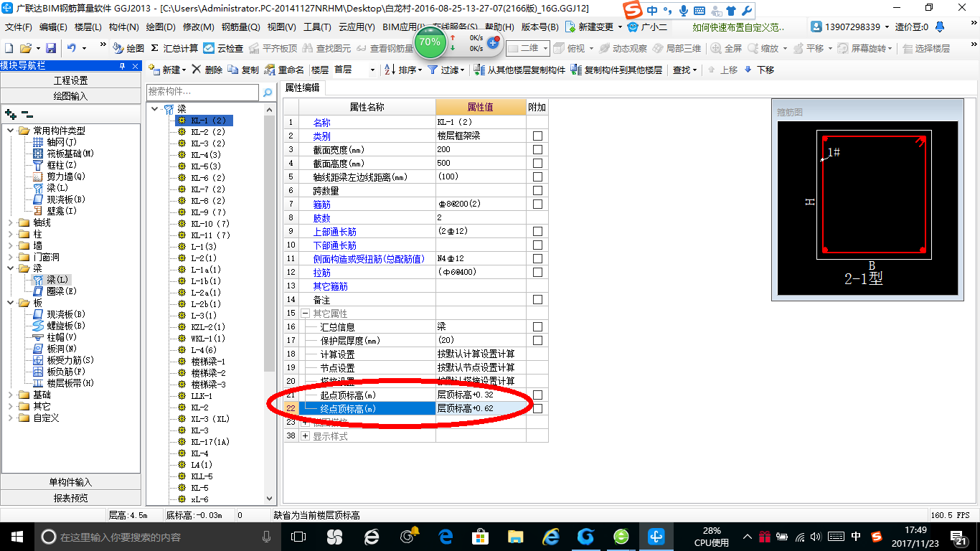Screen dimensions: 980x551
Task: Click the open folder icon in toolbar
Action: point(25,48)
